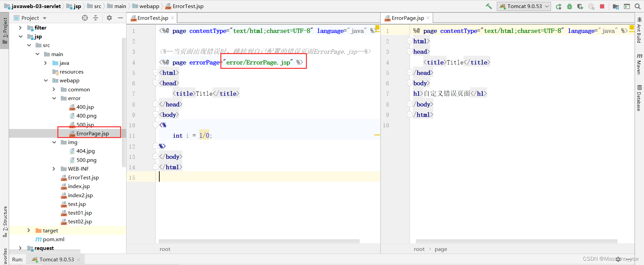Collapse the main folder
Viewport: 644px width, 265px height.
pos(37,54)
